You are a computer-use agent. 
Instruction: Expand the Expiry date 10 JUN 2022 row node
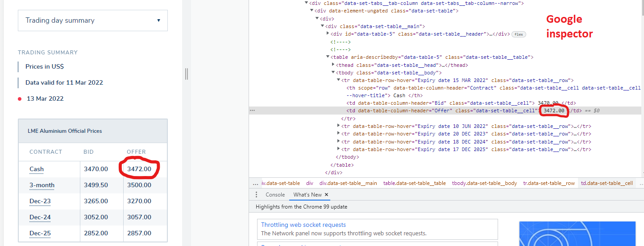339,126
